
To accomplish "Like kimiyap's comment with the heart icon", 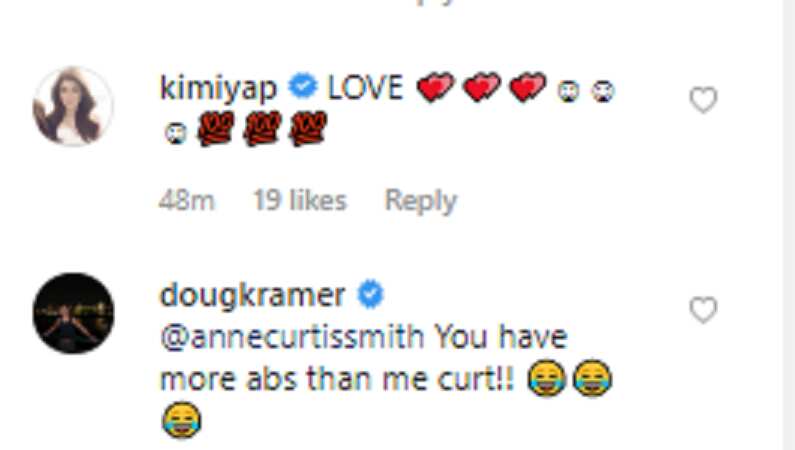I will (703, 99).
